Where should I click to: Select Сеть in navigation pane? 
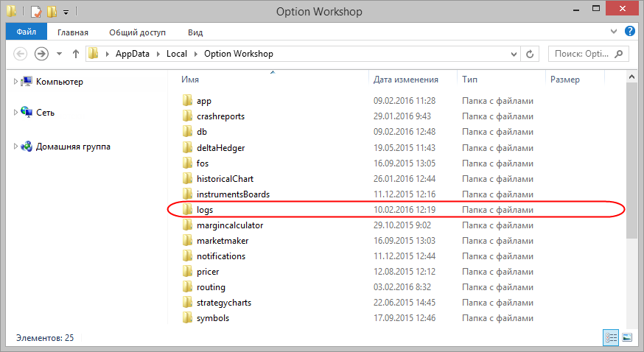pyautogui.click(x=45, y=113)
